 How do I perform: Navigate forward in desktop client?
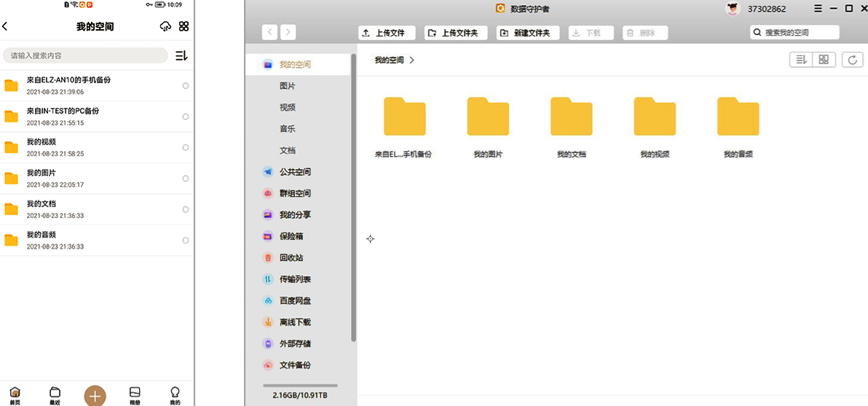click(x=288, y=32)
